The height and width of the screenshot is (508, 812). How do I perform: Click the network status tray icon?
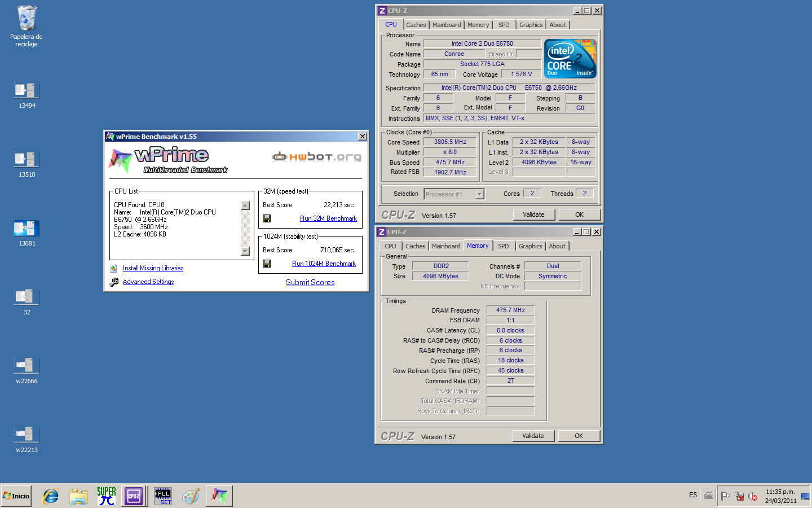tap(739, 496)
